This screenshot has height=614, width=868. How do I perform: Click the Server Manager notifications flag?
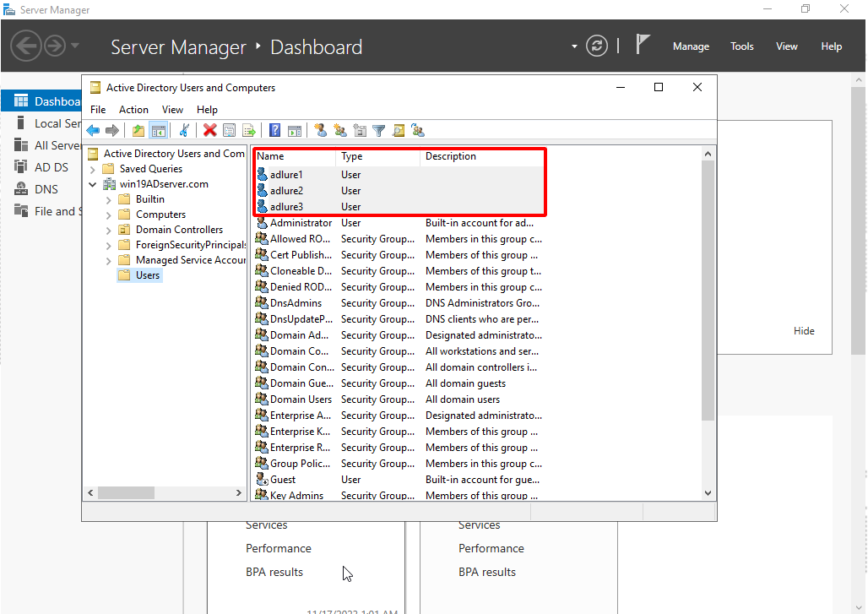pos(643,46)
